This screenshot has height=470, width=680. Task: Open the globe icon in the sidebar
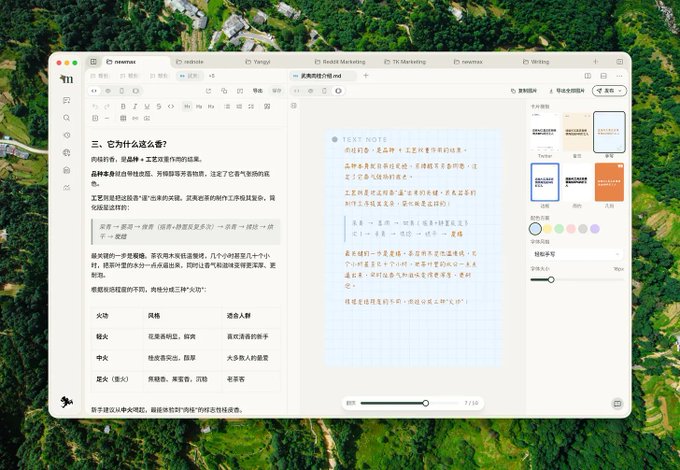click(x=66, y=152)
